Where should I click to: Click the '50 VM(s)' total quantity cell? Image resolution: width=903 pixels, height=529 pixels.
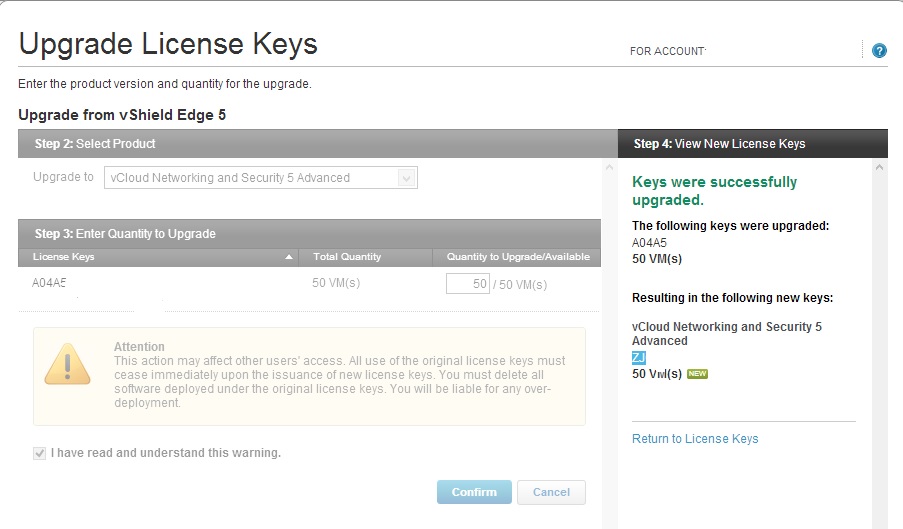coord(336,283)
